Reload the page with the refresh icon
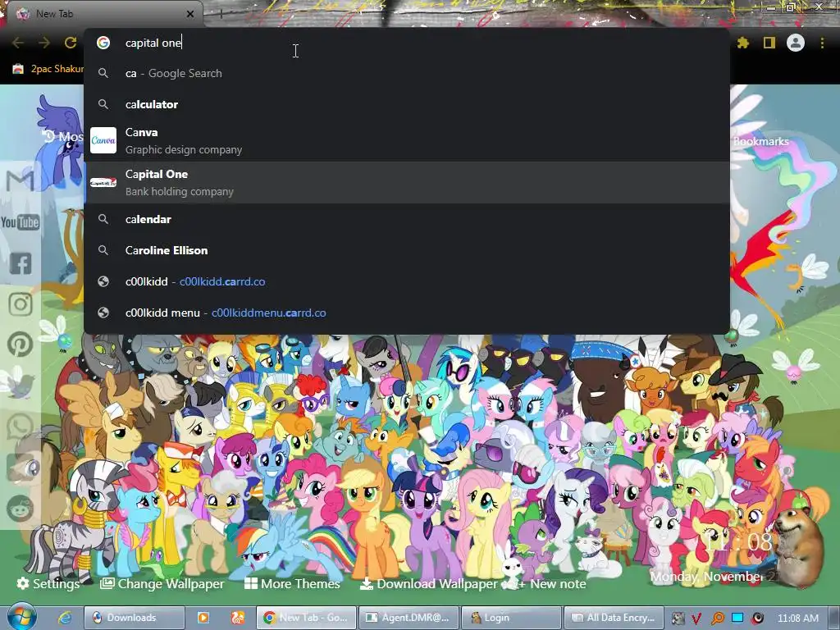 (x=71, y=43)
